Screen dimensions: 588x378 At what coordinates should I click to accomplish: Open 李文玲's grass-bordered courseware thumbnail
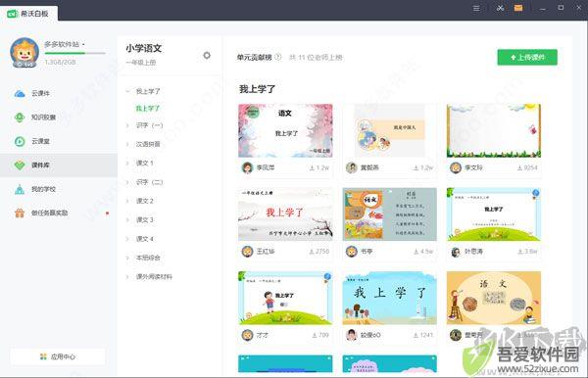494,130
